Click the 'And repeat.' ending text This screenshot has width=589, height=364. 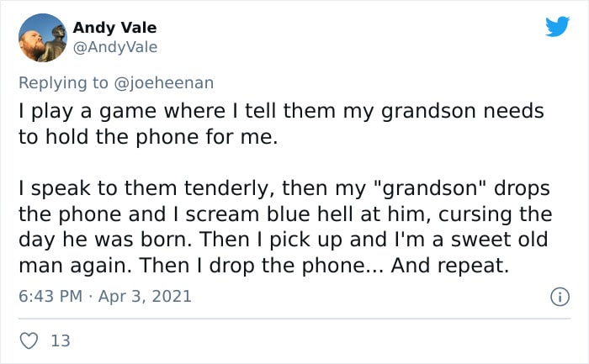[x=449, y=266]
